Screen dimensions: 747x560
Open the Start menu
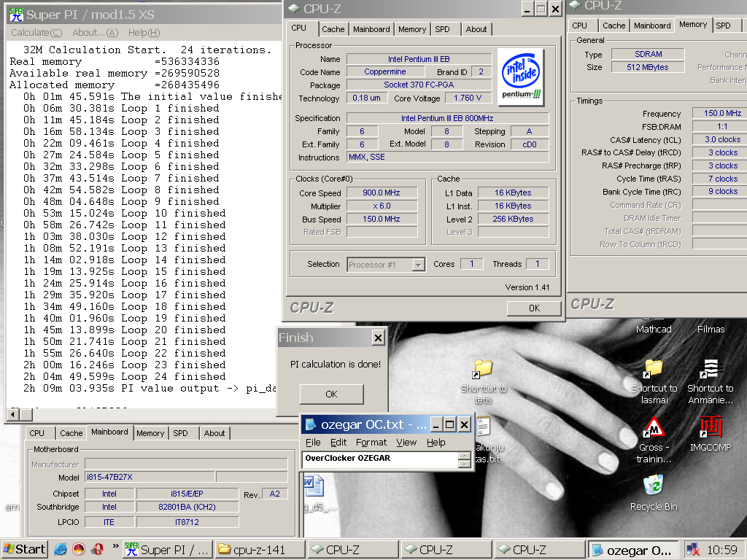pyautogui.click(x=24, y=549)
